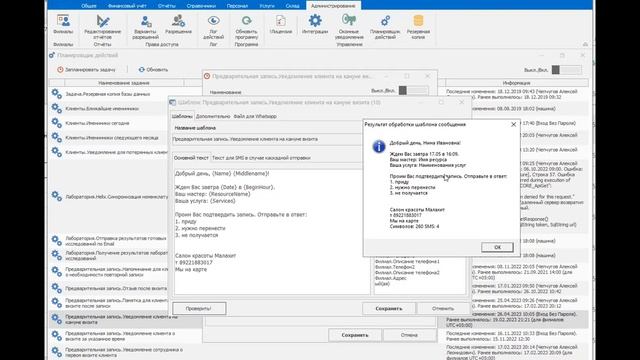Switch to the Услуги ribbon tab
Viewport: 640px width, 360px height.
[267, 6]
